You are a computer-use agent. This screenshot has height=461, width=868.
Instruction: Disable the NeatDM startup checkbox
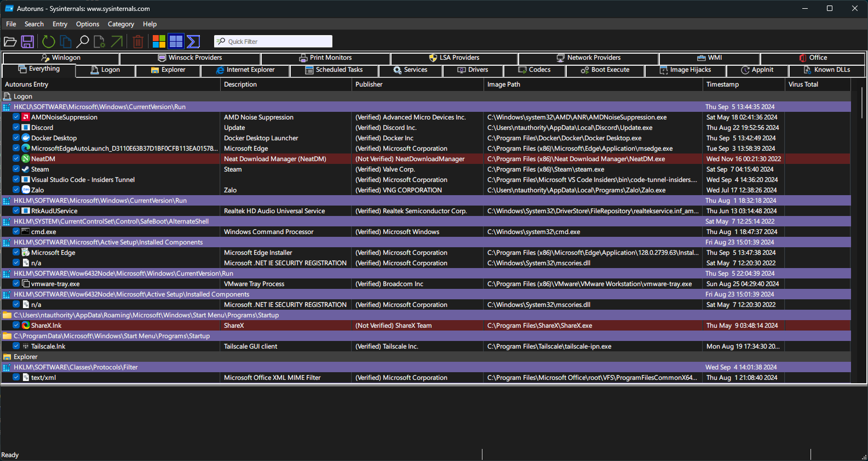tap(16, 159)
